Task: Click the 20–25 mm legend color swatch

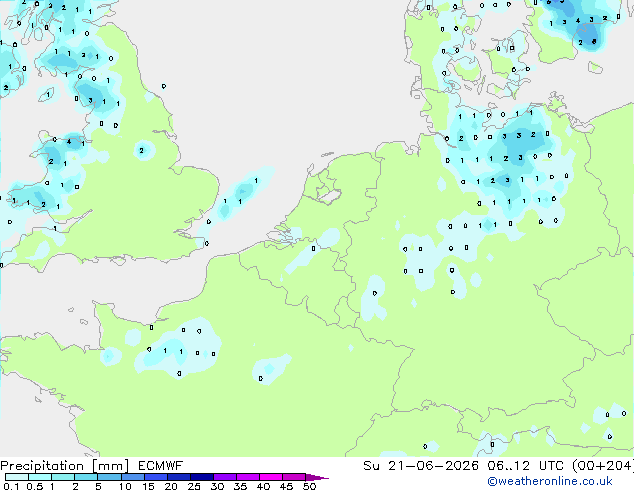Action: (179, 477)
